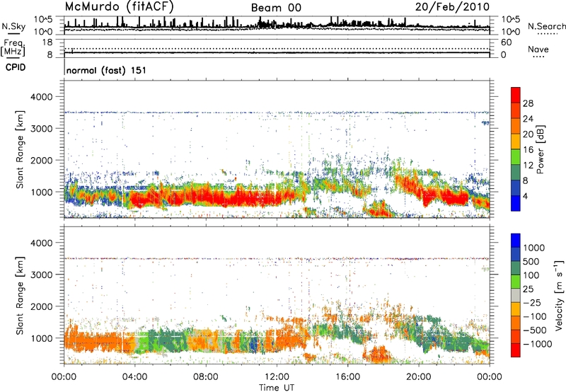Click the 'N.Sky' axis label

tap(13, 26)
